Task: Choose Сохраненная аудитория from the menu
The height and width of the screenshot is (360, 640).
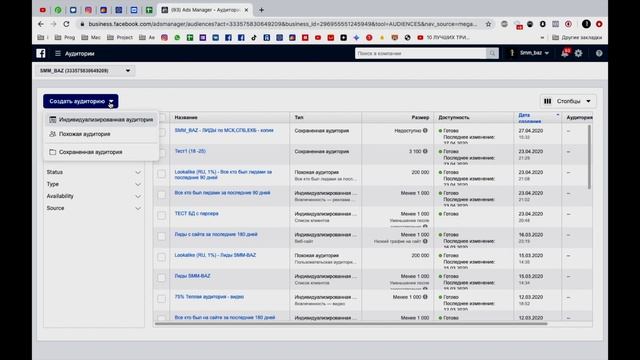Action: (101, 152)
